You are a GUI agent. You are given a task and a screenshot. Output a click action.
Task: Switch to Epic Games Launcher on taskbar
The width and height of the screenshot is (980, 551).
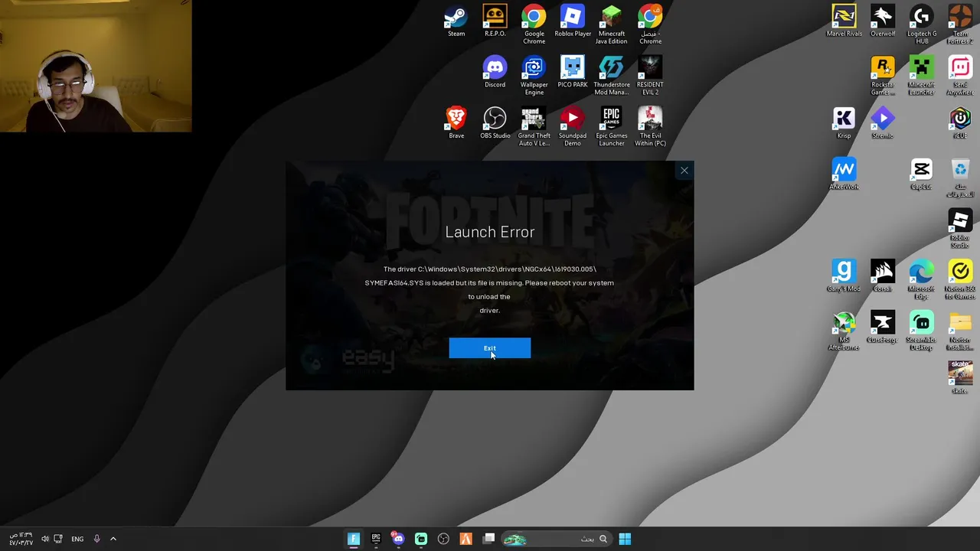coord(376,539)
